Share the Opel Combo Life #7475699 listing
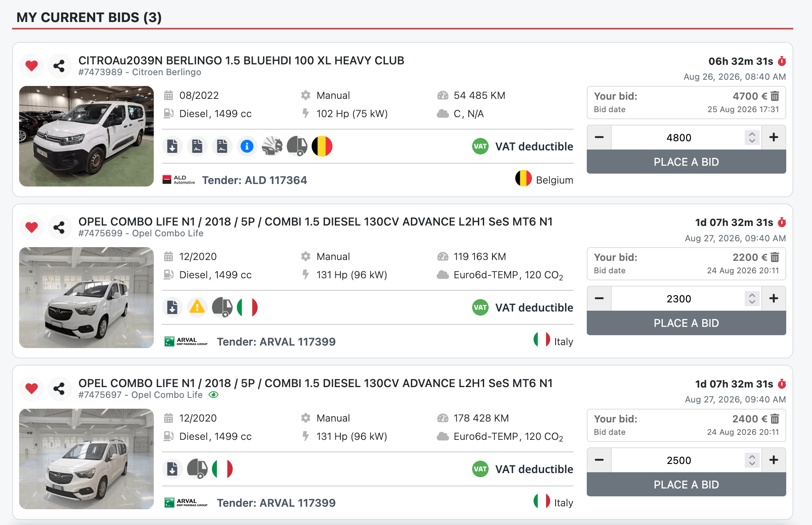 coord(59,227)
